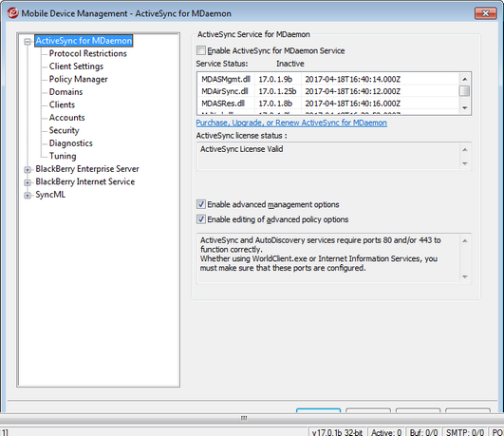Select the MDASRes.dll row
The height and width of the screenshot is (436, 504).
(327, 104)
